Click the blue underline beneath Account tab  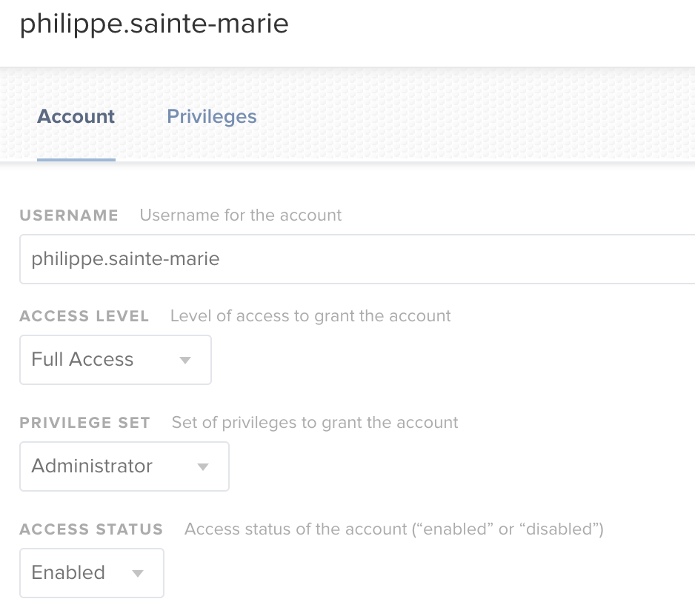pos(76,159)
